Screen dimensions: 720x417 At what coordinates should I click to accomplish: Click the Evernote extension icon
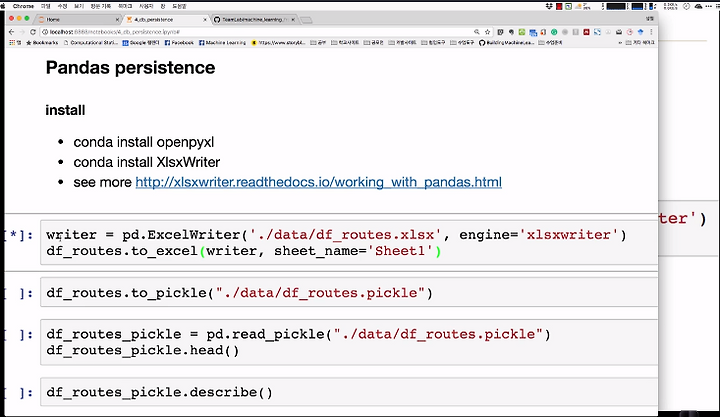click(511, 32)
